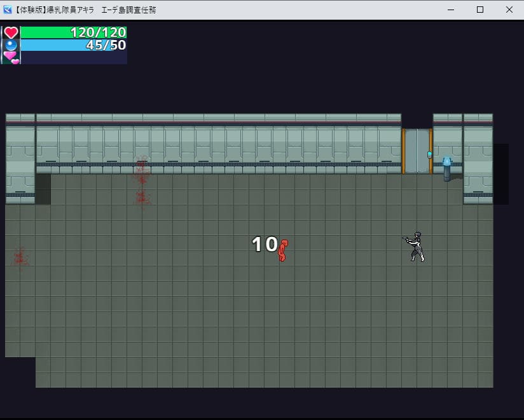Click the pink double-heart gauge icon
Viewport: 524px width, 420px height.
click(x=11, y=57)
